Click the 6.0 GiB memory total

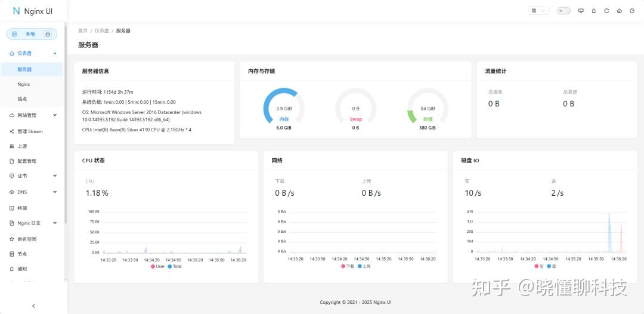click(284, 128)
